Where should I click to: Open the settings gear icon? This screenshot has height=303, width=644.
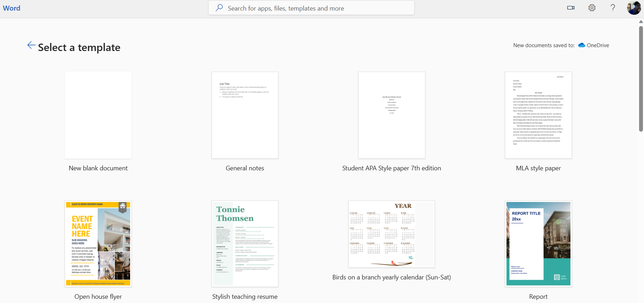pyautogui.click(x=592, y=8)
